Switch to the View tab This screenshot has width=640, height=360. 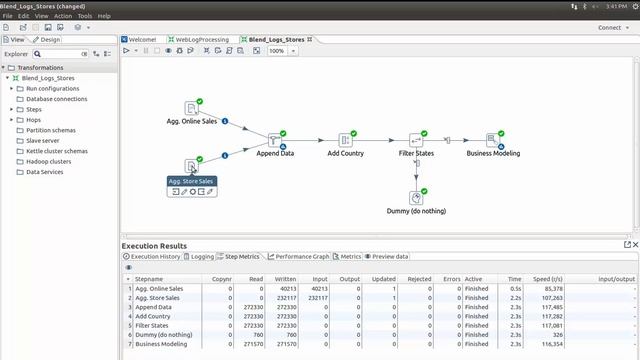tap(14, 40)
